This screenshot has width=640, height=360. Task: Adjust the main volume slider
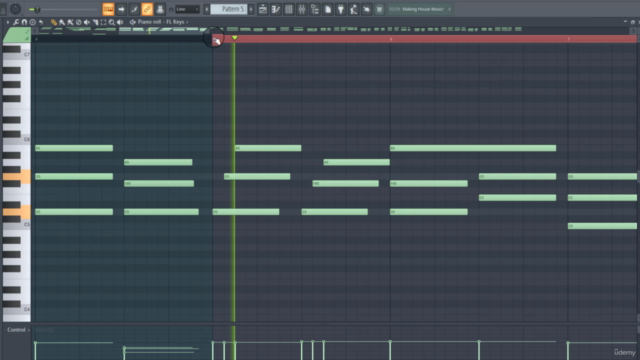tap(62, 9)
